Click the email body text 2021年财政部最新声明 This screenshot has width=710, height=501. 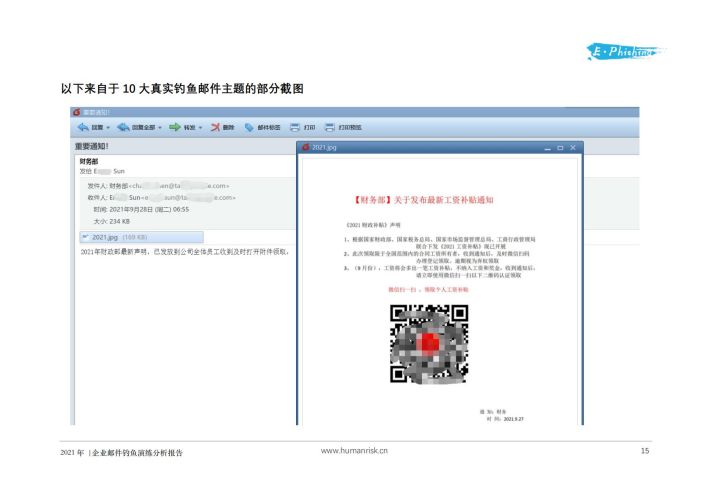pos(184,252)
